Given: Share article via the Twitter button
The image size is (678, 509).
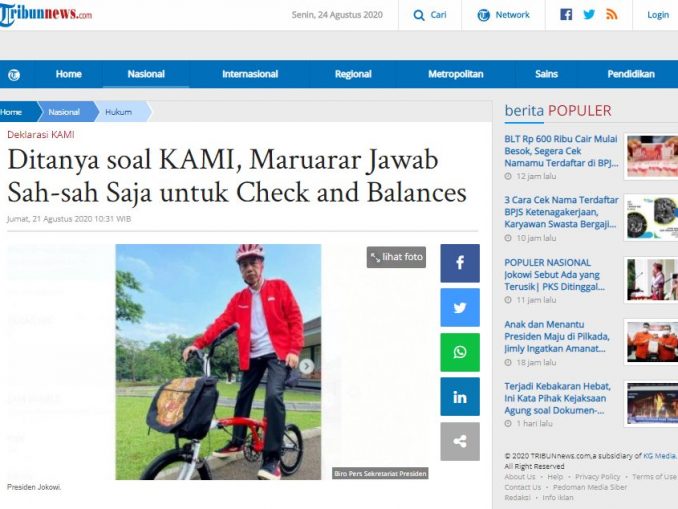Looking at the screenshot, I should pos(460,307).
